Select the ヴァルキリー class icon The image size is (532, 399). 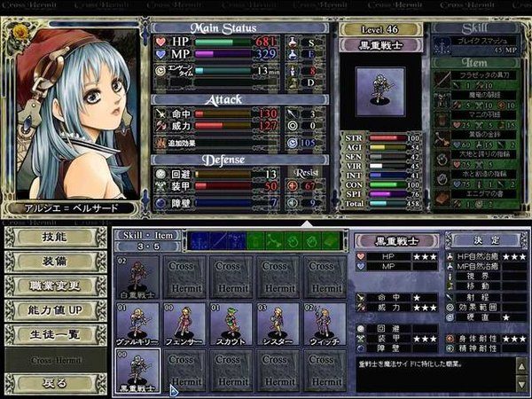137,325
